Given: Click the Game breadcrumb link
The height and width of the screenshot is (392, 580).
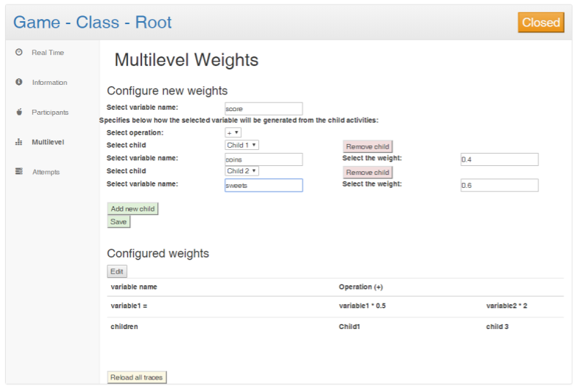Looking at the screenshot, I should pos(37,22).
